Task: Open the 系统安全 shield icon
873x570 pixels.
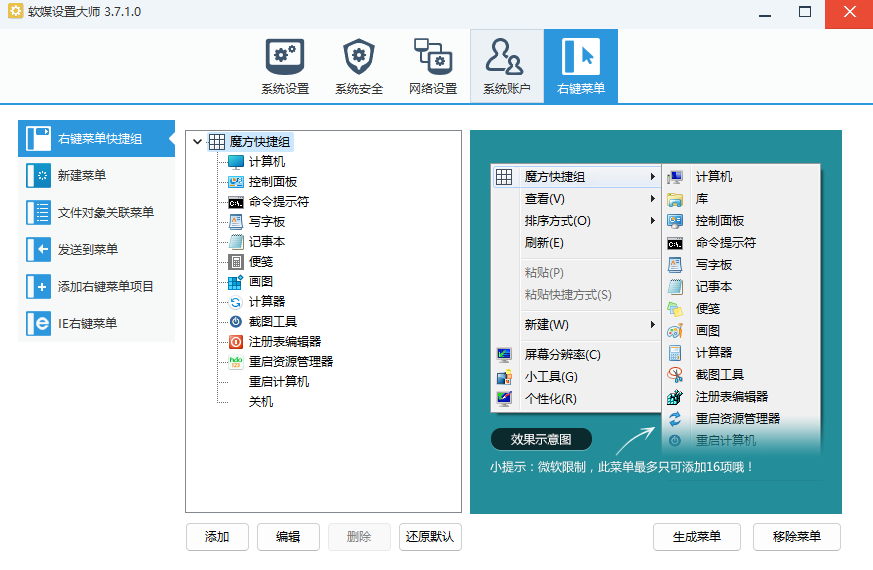Action: pos(359,57)
